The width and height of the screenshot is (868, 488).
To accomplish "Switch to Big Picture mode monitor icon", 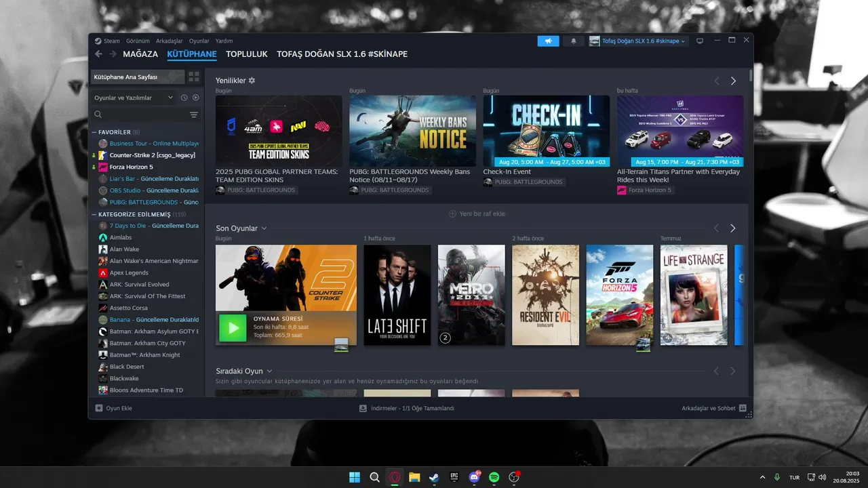I will click(x=700, y=41).
